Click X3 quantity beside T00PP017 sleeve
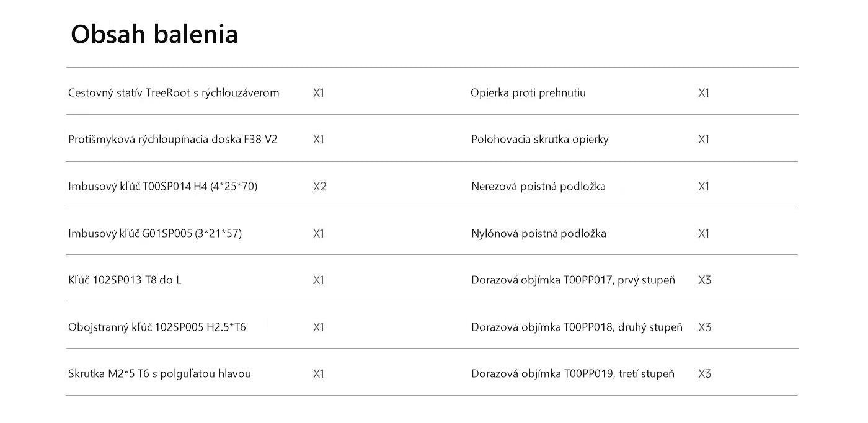The height and width of the screenshot is (423, 868). pyautogui.click(x=704, y=280)
